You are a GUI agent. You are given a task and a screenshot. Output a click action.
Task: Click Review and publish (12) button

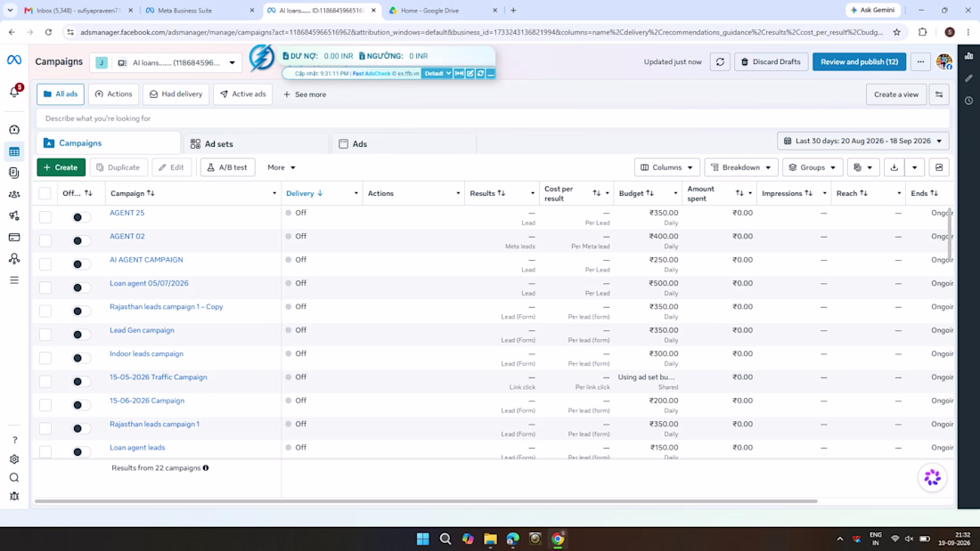859,61
